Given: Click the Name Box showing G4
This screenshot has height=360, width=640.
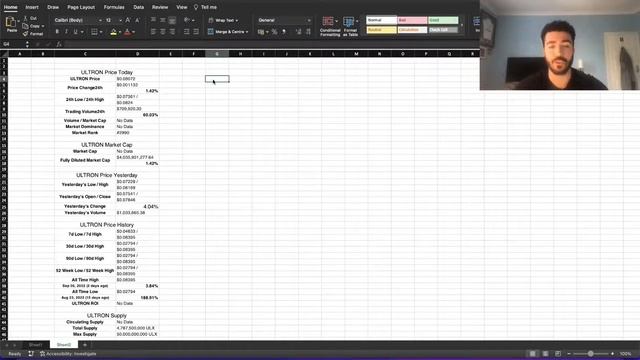Looking at the screenshot, I should pyautogui.click(x=13, y=44).
